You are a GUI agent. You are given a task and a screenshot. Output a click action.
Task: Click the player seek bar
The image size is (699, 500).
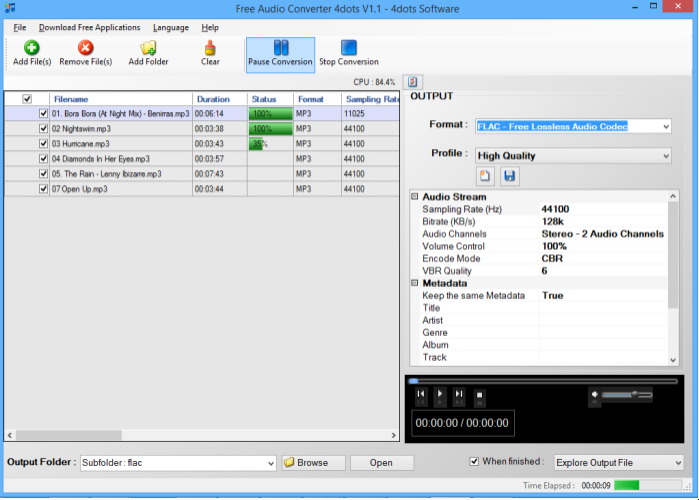543,381
